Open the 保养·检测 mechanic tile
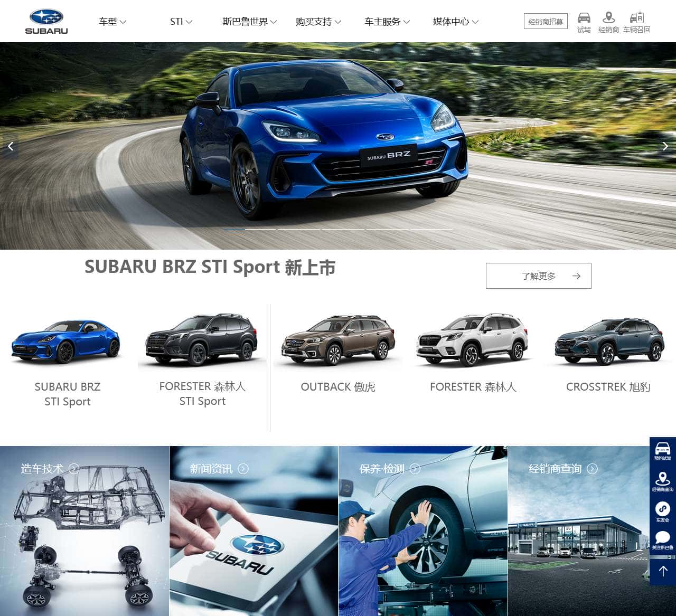 pyautogui.click(x=423, y=531)
